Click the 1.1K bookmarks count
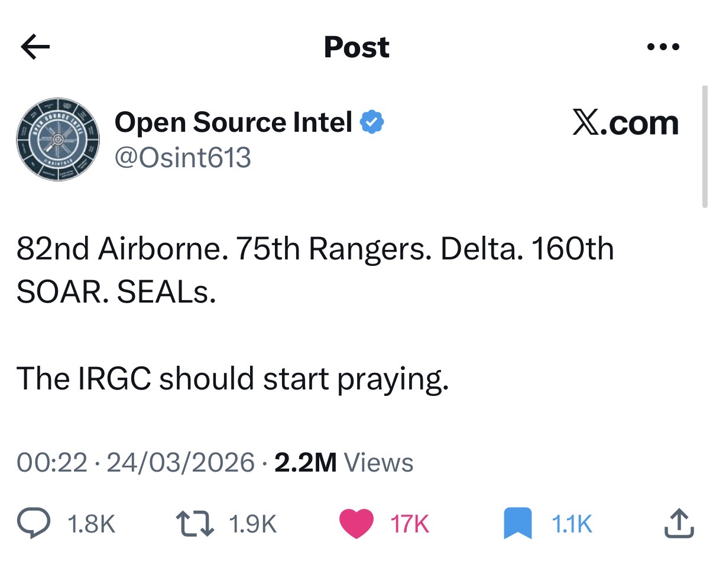Image resolution: width=713 pixels, height=588 pixels. tap(571, 524)
